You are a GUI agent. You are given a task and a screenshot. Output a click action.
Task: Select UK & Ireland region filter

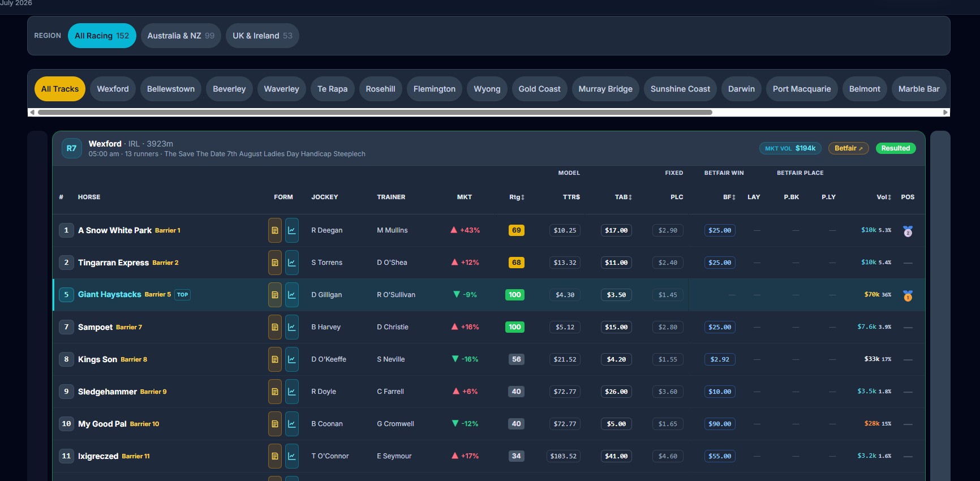click(263, 36)
